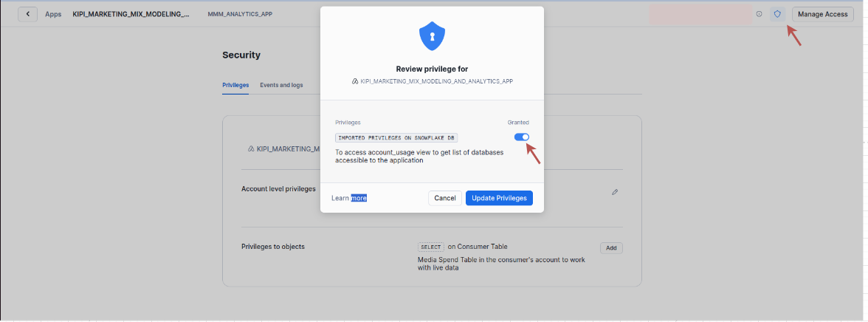868x322 pixels.
Task: Click the back arrow button
Action: point(28,14)
